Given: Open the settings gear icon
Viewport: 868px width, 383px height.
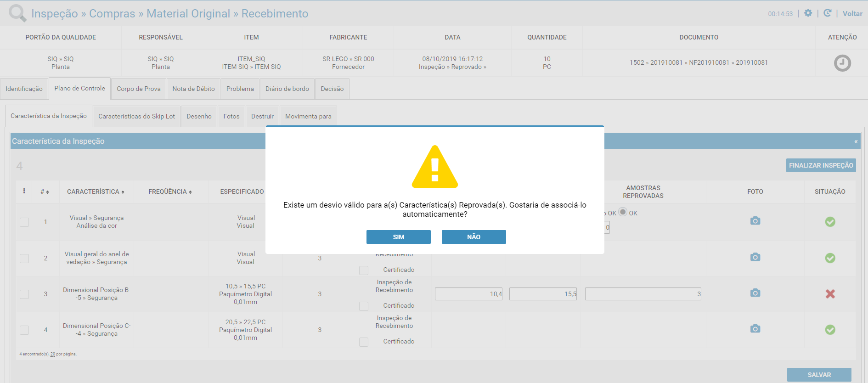Looking at the screenshot, I should click(x=808, y=13).
